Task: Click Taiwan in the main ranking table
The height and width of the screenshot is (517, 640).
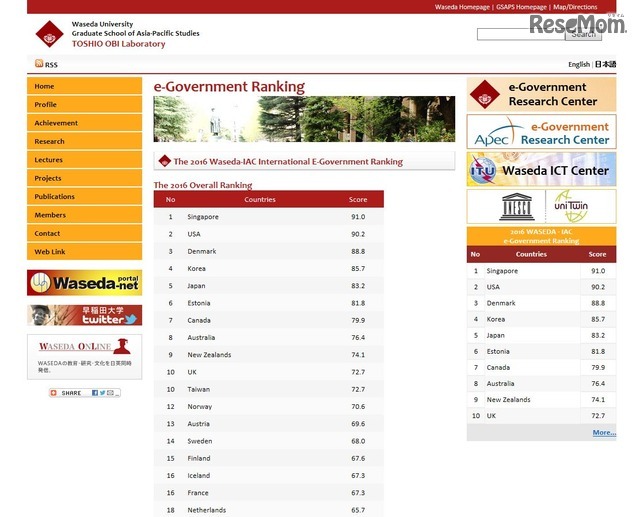Action: click(198, 389)
